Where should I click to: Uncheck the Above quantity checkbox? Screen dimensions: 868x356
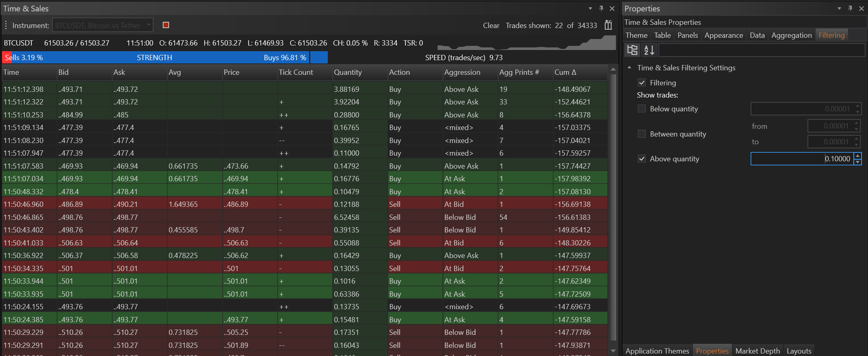[x=642, y=159]
